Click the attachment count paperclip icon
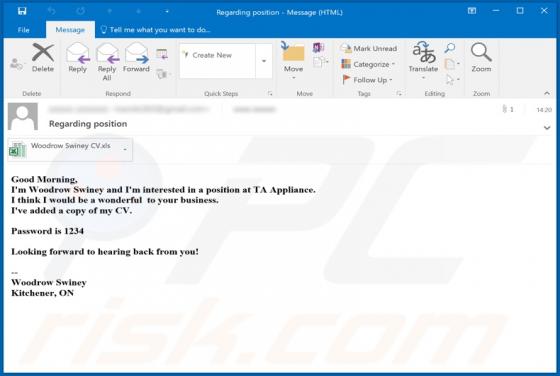Image resolution: width=560 pixels, height=376 pixels. click(x=505, y=109)
